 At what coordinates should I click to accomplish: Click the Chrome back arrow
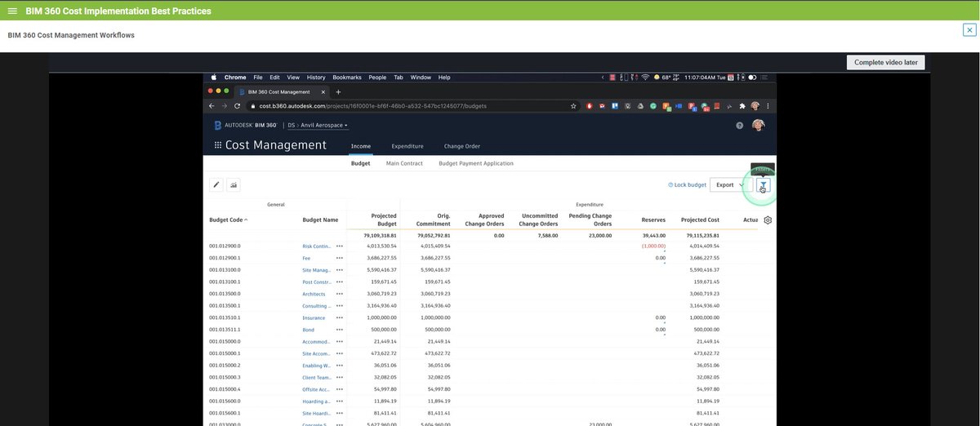coord(212,106)
